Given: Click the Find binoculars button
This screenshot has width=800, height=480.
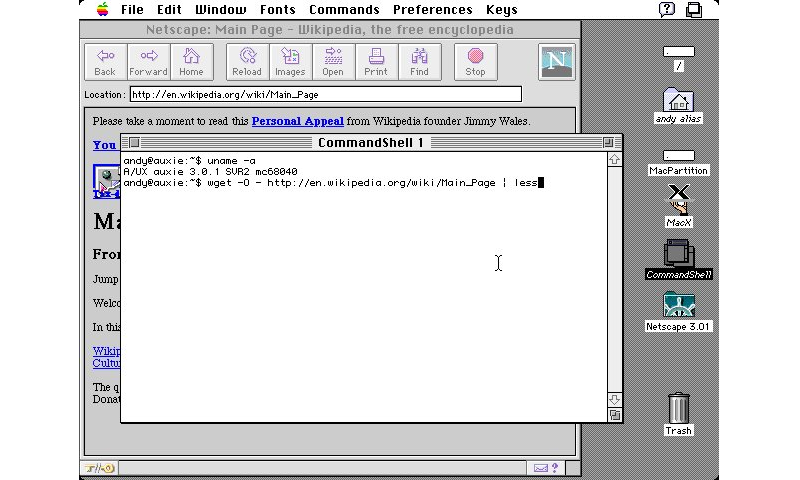Looking at the screenshot, I should [x=419, y=62].
